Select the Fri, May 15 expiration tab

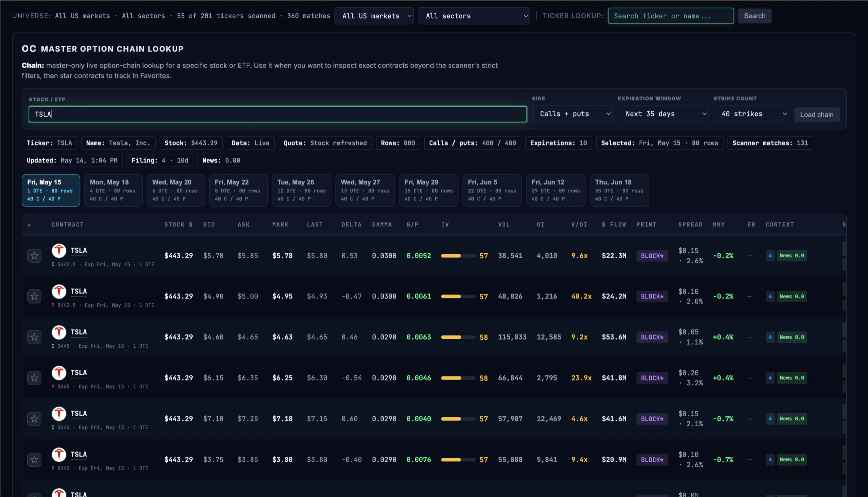51,191
